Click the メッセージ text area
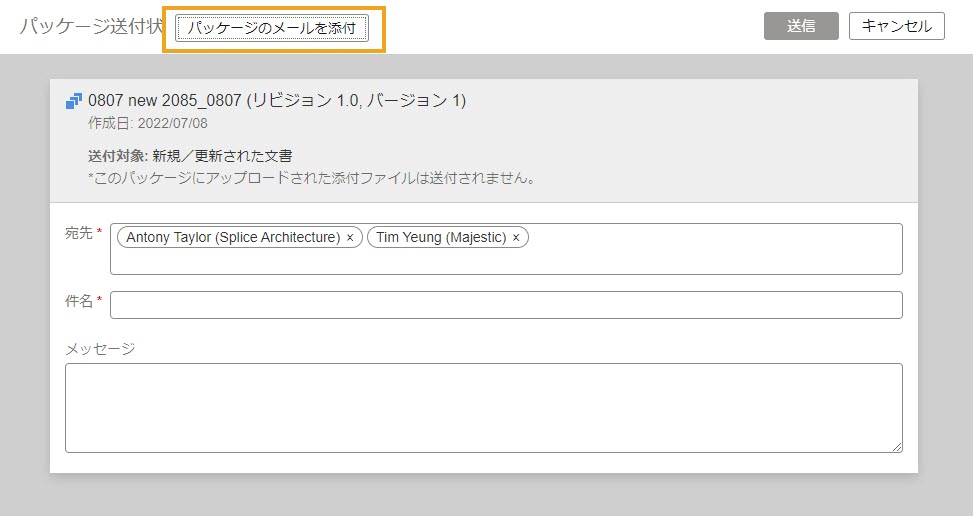973x516 pixels. click(484, 407)
